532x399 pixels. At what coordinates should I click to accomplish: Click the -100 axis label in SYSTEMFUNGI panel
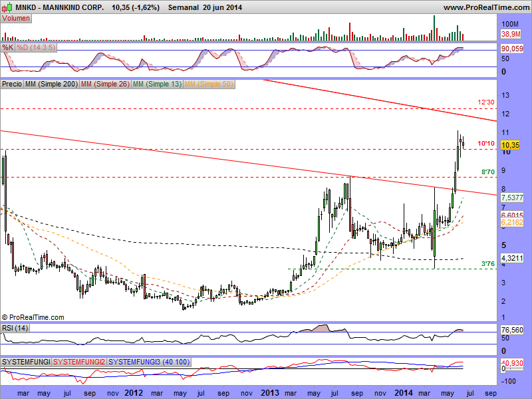tap(508, 381)
